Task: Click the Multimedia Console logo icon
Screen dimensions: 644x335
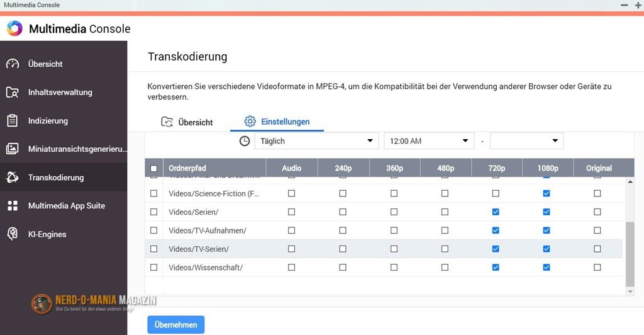Action: (14, 29)
